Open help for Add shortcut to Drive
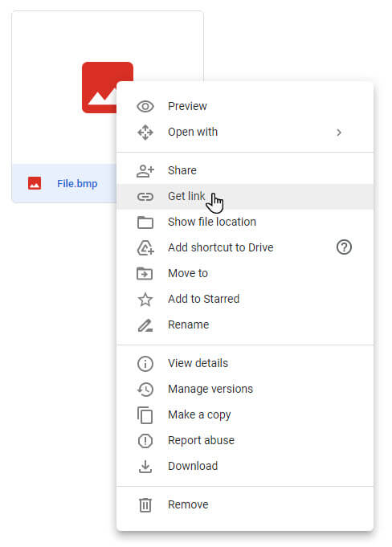392x547 pixels. pyautogui.click(x=344, y=247)
